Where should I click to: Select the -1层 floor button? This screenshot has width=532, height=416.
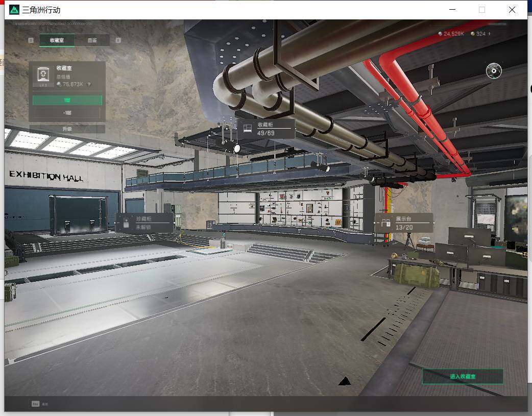coord(67,112)
